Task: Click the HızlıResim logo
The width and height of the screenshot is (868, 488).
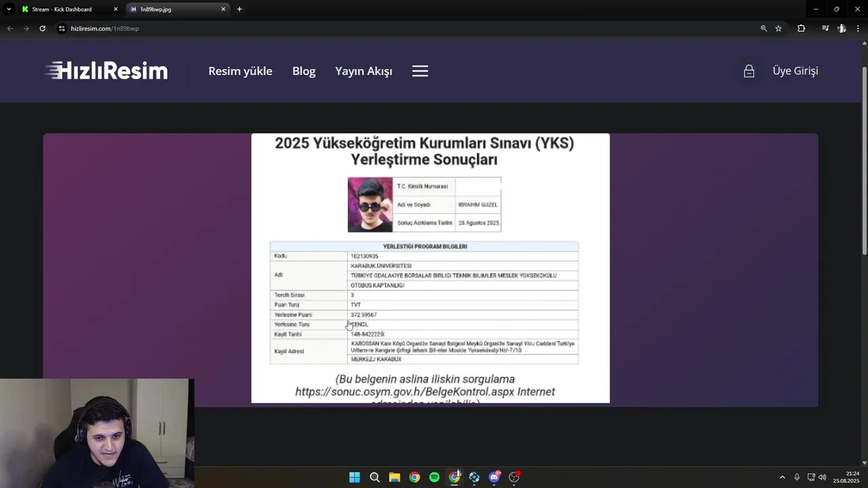Action: click(x=106, y=70)
